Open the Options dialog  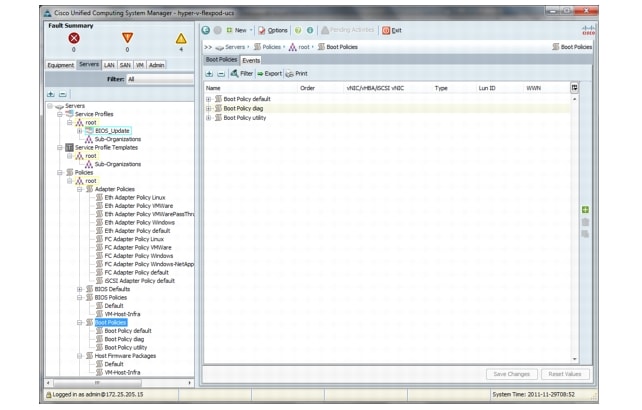[x=273, y=30]
